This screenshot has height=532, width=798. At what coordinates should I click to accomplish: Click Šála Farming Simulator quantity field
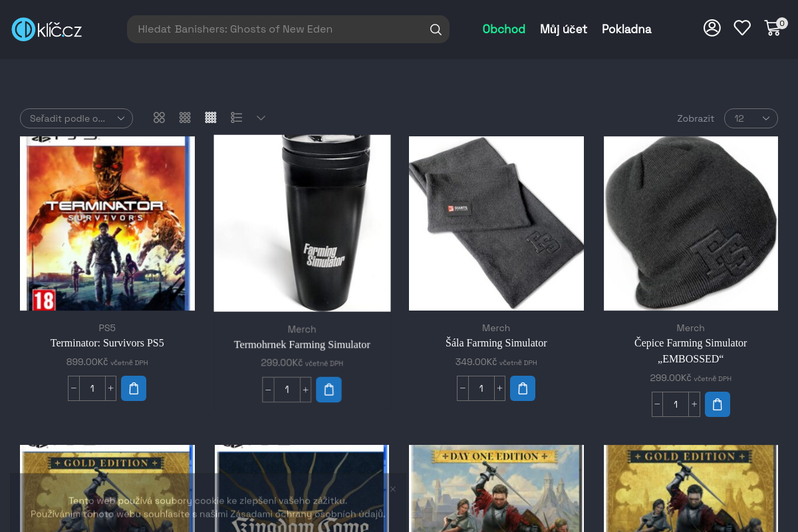coord(481,388)
